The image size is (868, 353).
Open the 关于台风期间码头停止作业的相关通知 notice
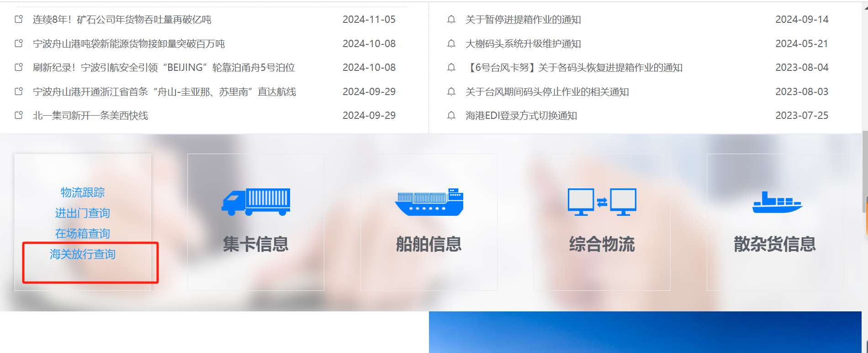547,92
